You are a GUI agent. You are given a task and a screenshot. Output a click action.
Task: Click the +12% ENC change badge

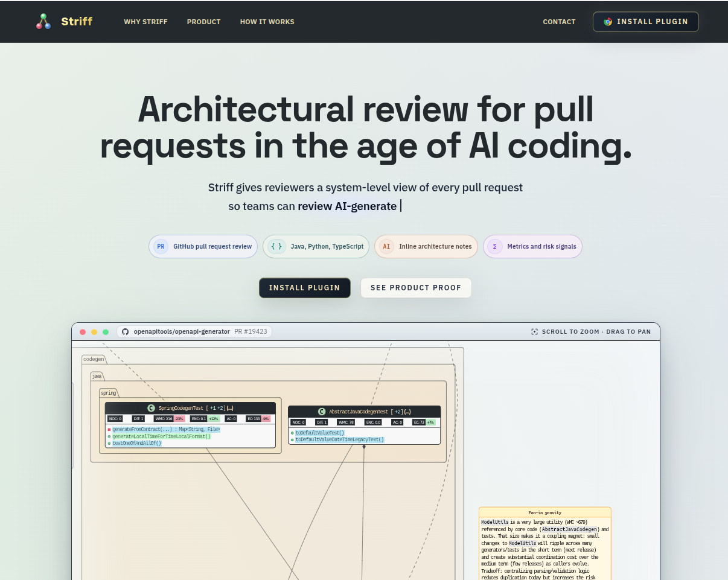[x=213, y=419]
